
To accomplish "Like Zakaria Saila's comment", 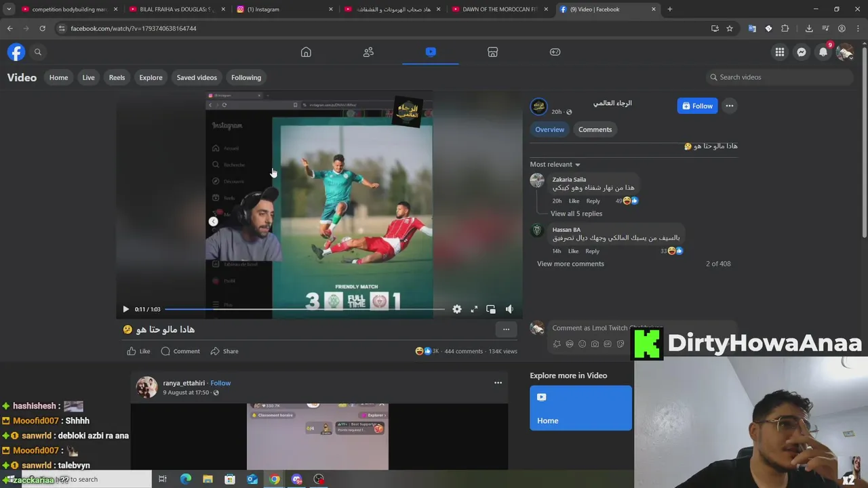I will tap(574, 201).
